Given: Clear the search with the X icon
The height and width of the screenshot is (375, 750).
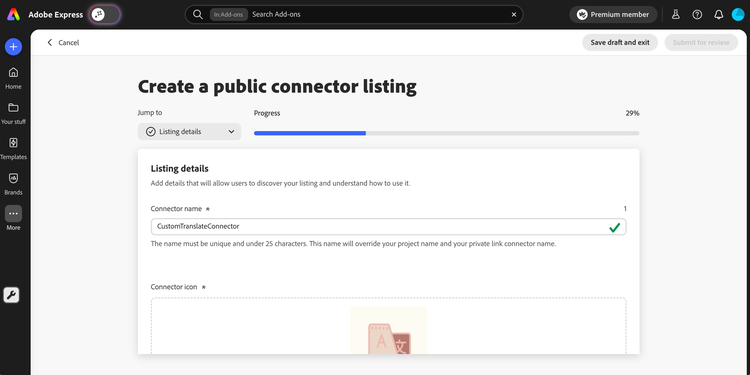Looking at the screenshot, I should [514, 14].
